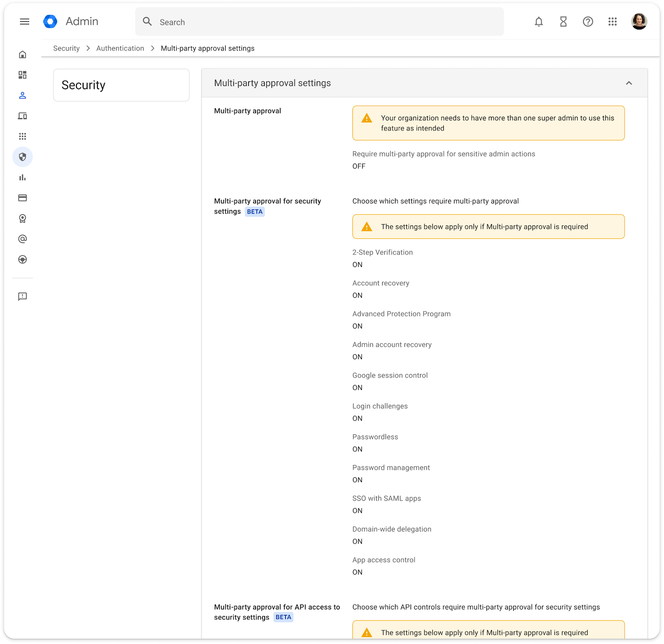The height and width of the screenshot is (644, 664).
Task: Go to Home in sidebar
Action: [x=22, y=54]
